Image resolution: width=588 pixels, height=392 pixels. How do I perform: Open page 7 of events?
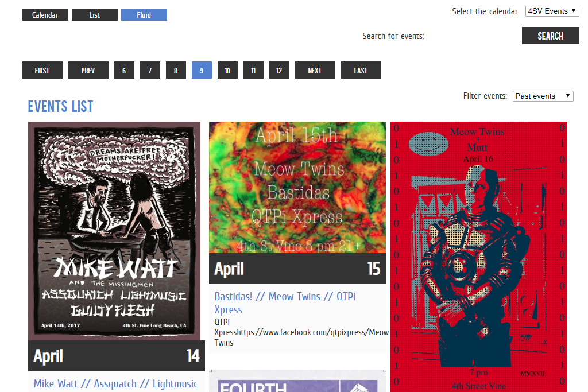click(x=150, y=70)
